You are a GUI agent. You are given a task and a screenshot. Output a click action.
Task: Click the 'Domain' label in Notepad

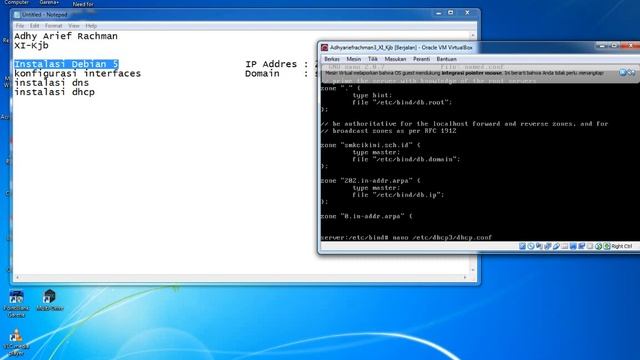(262, 73)
